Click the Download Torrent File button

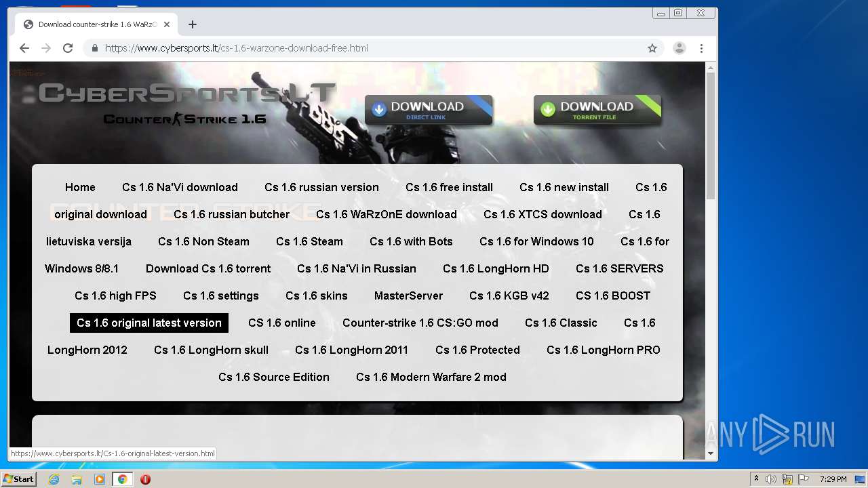tap(597, 110)
